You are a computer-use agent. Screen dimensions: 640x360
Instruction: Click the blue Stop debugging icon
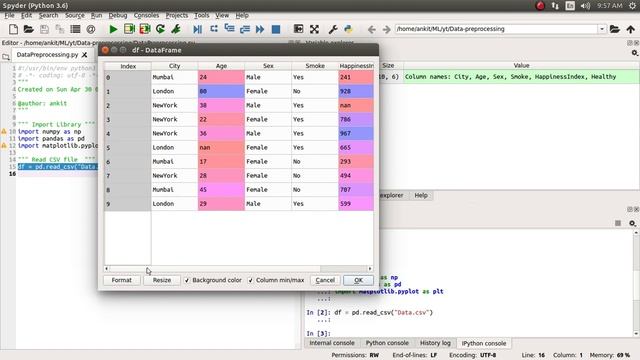pos(276,29)
